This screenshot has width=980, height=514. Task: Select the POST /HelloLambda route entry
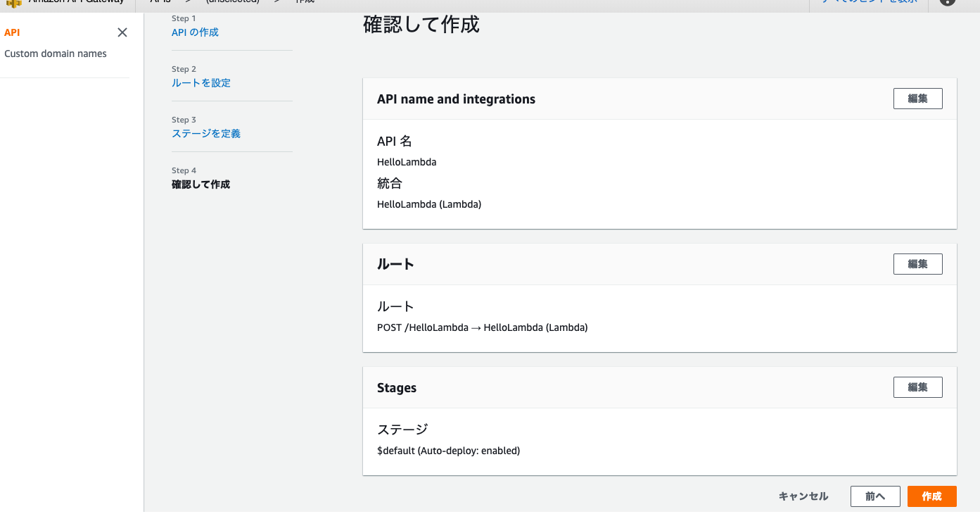pos(482,327)
